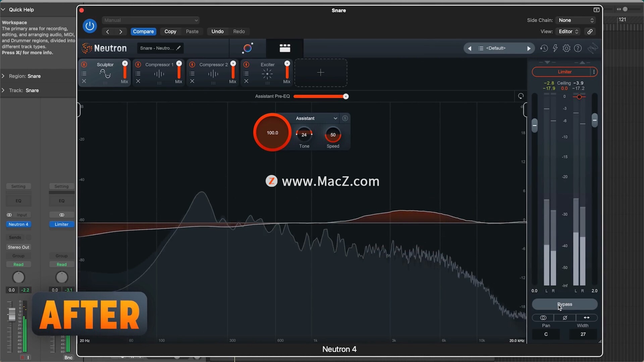Click the Stereo Out output slot
Image resolution: width=644 pixels, height=362 pixels.
click(18, 247)
